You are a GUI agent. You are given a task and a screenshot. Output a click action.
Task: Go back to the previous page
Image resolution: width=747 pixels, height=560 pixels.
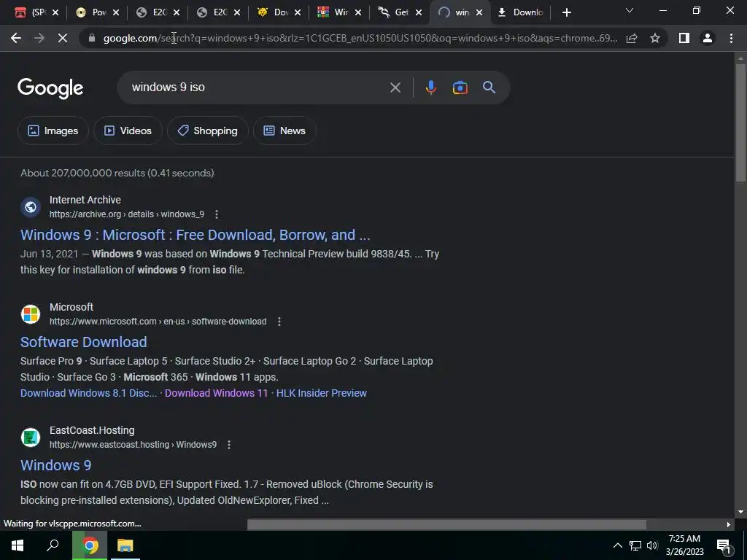pyautogui.click(x=16, y=38)
